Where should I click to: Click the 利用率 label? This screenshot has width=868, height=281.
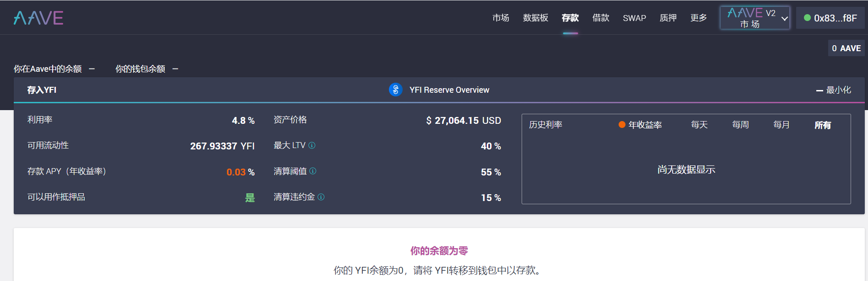[x=40, y=120]
